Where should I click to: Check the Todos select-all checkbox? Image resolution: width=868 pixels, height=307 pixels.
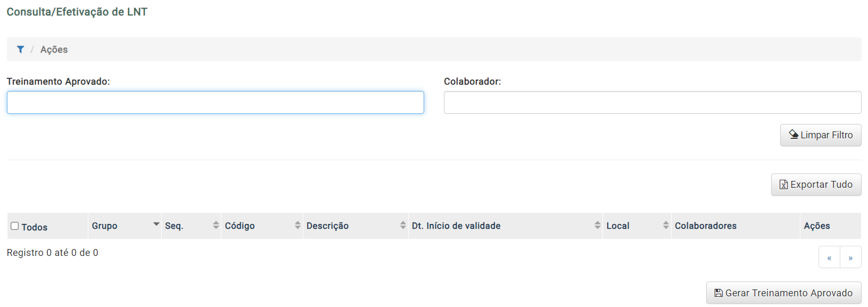[15, 226]
